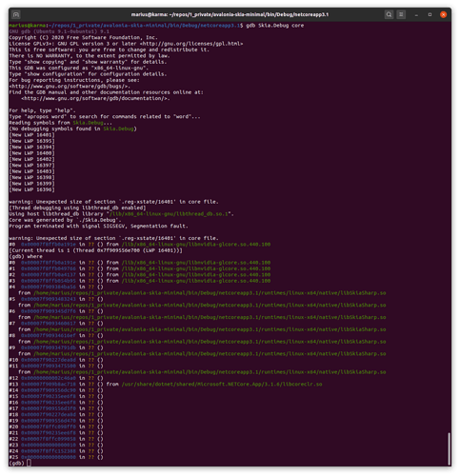
Task: Click stack frame #22 line
Action: pyautogui.click(x=56, y=440)
